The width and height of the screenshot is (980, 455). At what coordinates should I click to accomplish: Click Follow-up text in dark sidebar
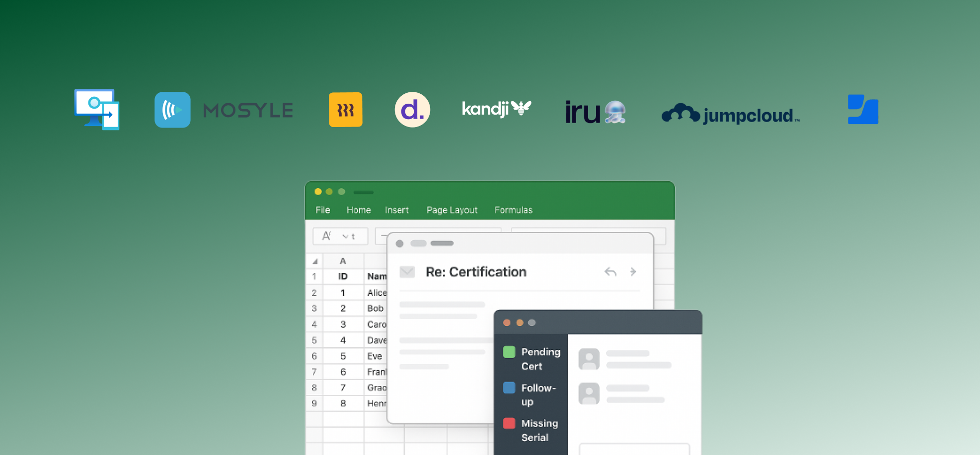coord(538,395)
